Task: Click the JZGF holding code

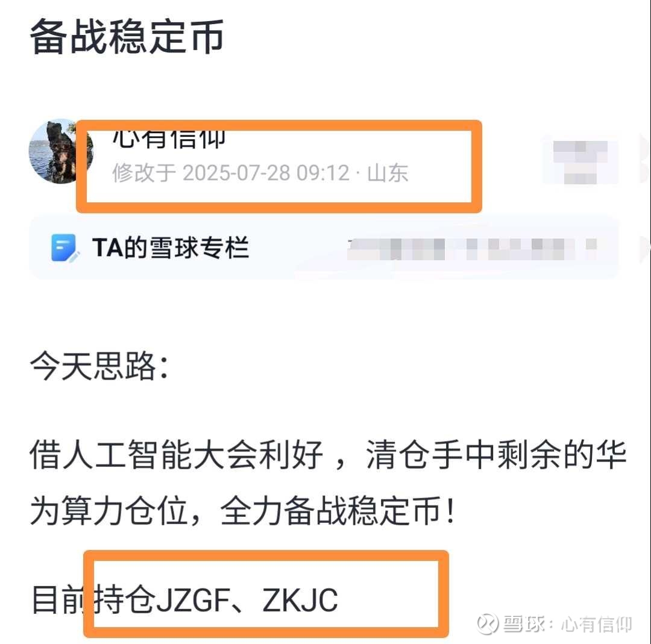Action: (x=193, y=601)
